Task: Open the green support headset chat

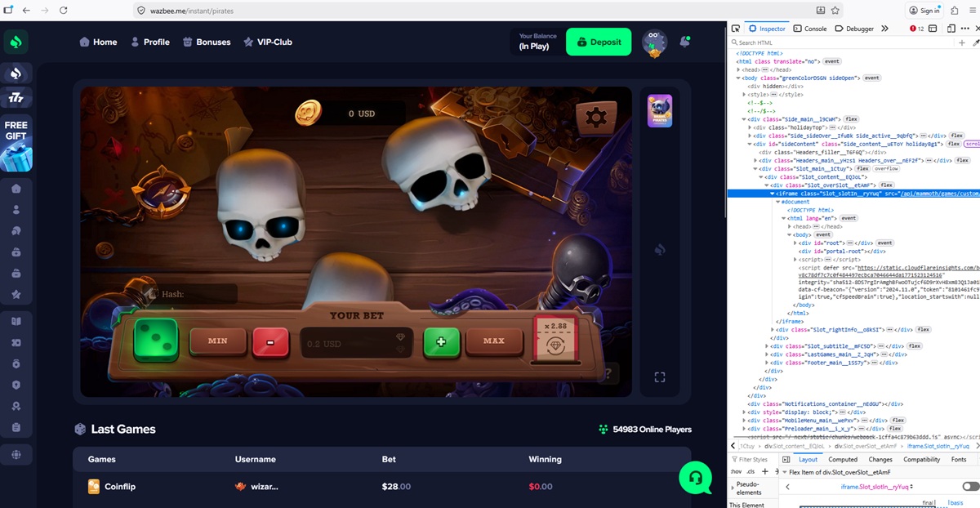Action: (x=694, y=478)
